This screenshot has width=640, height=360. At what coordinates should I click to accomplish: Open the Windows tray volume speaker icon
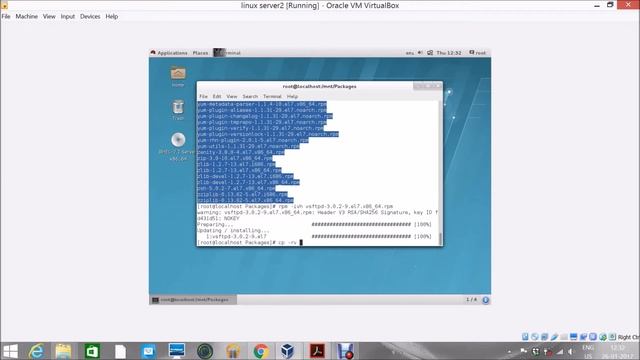[x=571, y=351]
